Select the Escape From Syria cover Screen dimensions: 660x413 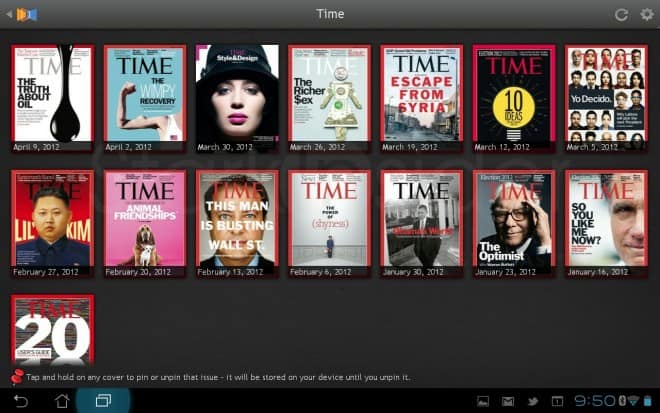pyautogui.click(x=421, y=94)
